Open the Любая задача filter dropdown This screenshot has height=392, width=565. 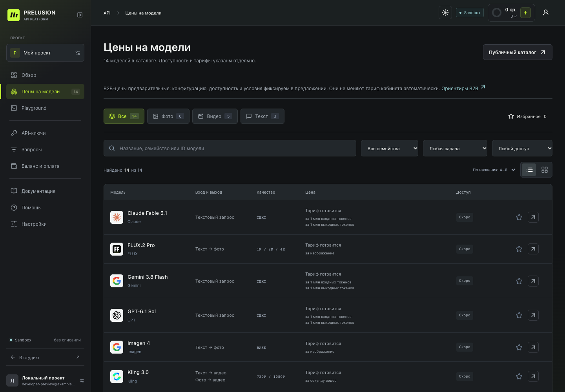coord(455,148)
